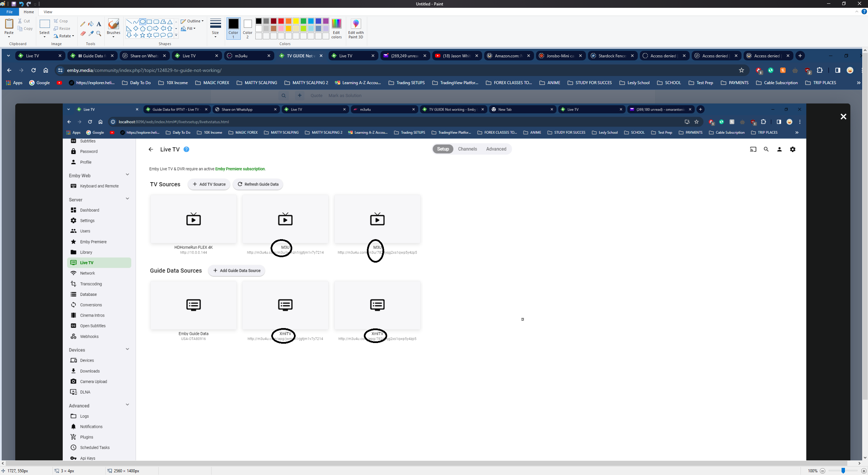Click the Refresh Guide Data button

click(258, 184)
